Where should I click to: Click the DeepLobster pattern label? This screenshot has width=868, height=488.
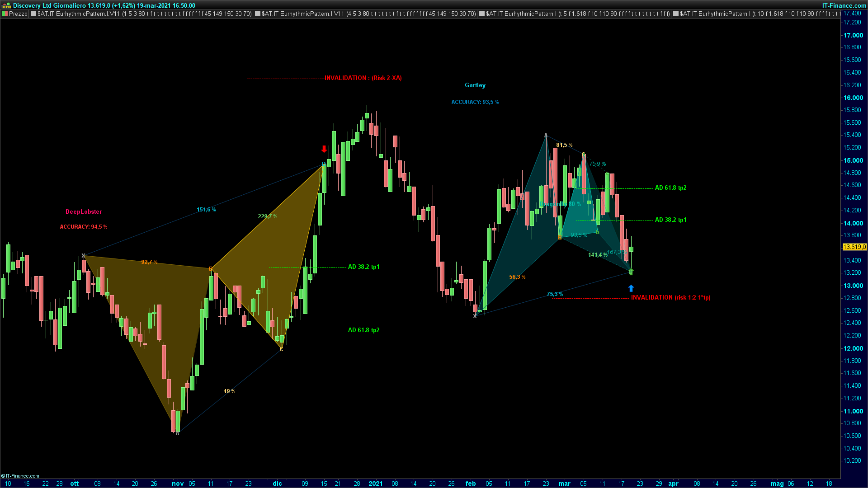point(84,211)
